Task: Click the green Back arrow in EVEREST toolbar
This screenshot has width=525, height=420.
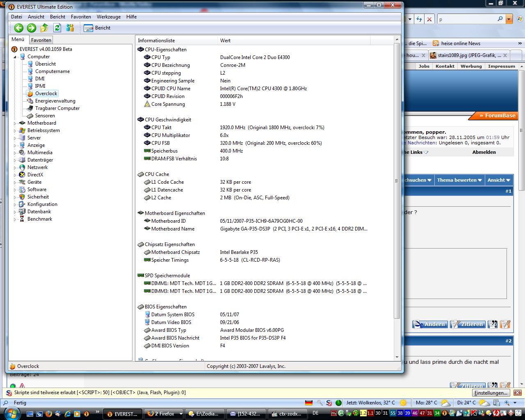Action: pyautogui.click(x=18, y=28)
